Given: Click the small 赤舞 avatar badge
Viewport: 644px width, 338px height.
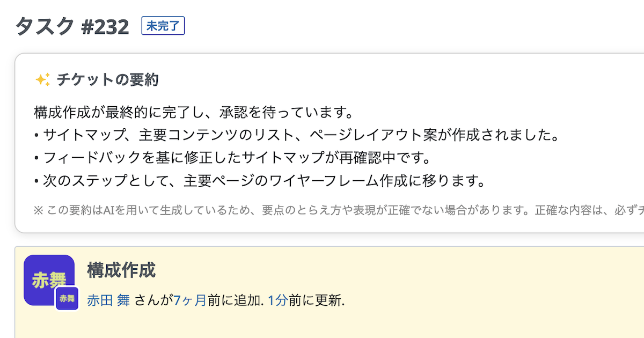Looking at the screenshot, I should point(67,298).
